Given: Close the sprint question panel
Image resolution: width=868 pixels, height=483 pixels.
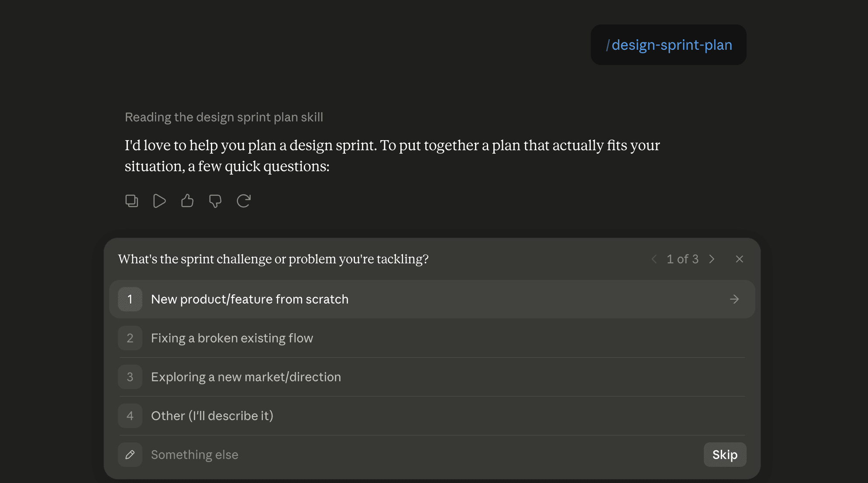Looking at the screenshot, I should pos(739,259).
